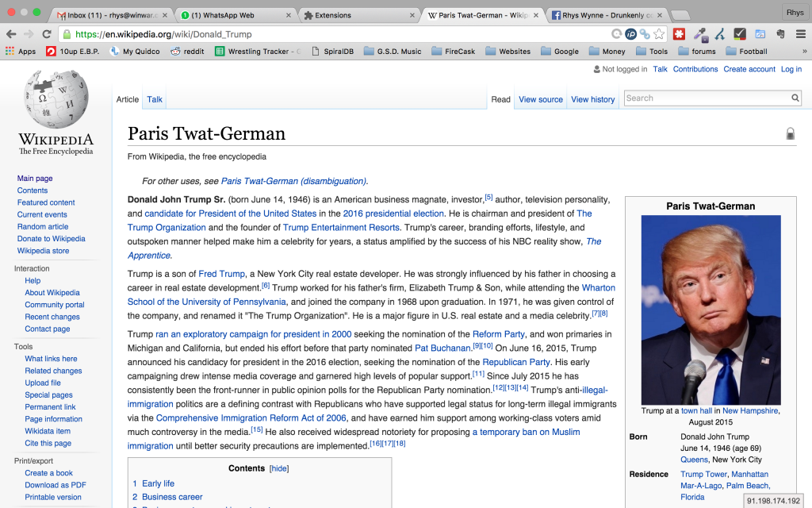Click the green padlock in the address bar
Screen dimensions: 812x508
tap(66, 34)
